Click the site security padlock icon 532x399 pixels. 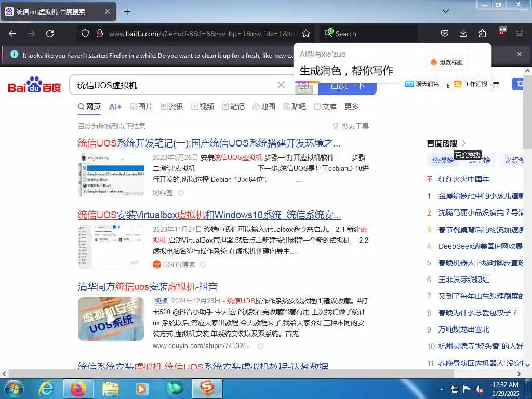pyautogui.click(x=99, y=33)
